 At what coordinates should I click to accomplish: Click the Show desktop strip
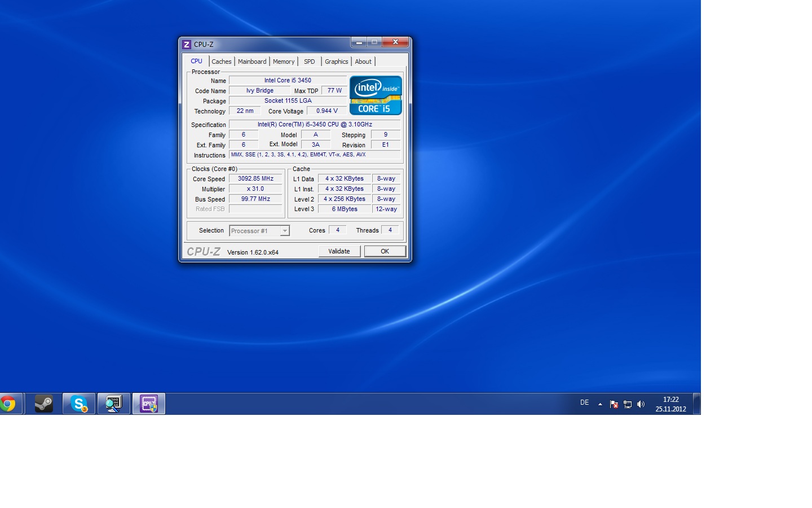pos(696,404)
